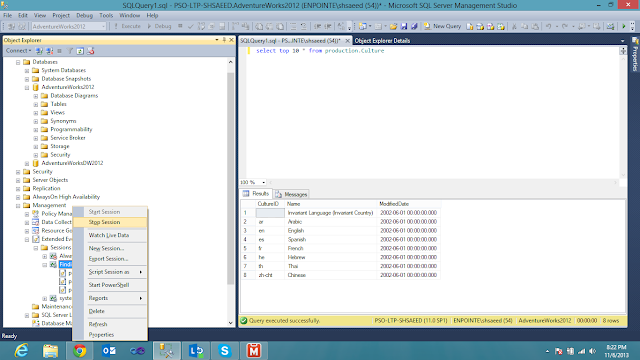The image size is (640, 360).
Task: Click the Parse checkmark icon
Action: coord(191,26)
